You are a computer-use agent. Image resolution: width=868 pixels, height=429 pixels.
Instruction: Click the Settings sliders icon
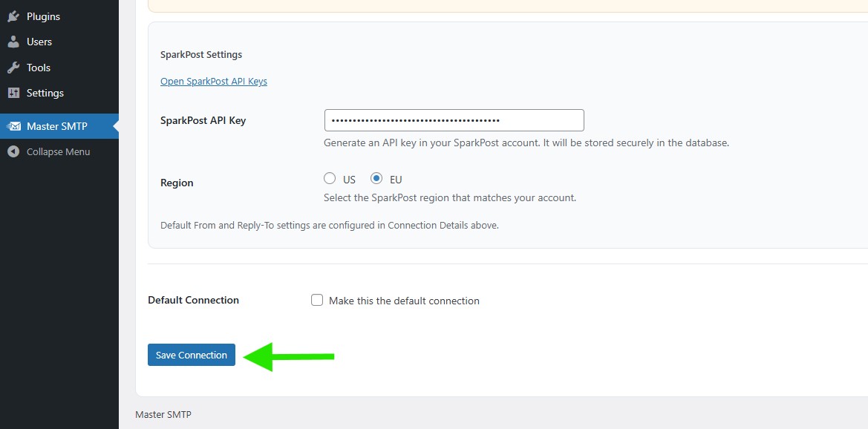[13, 93]
